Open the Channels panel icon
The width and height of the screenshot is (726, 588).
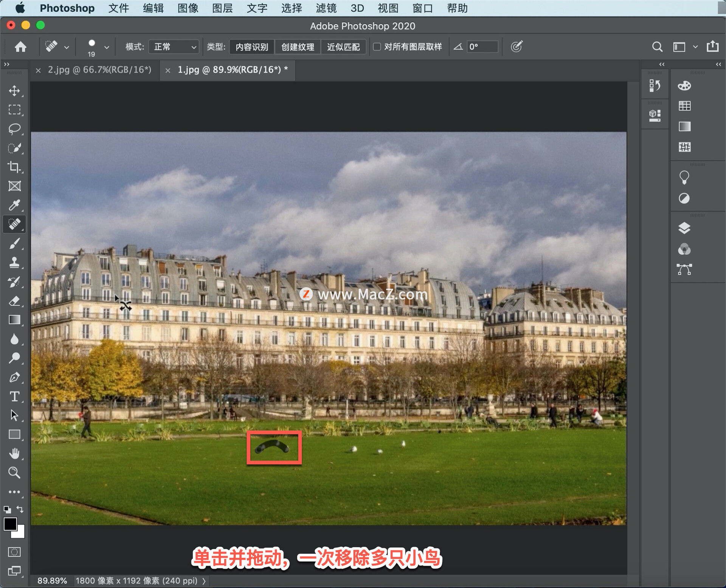point(684,249)
